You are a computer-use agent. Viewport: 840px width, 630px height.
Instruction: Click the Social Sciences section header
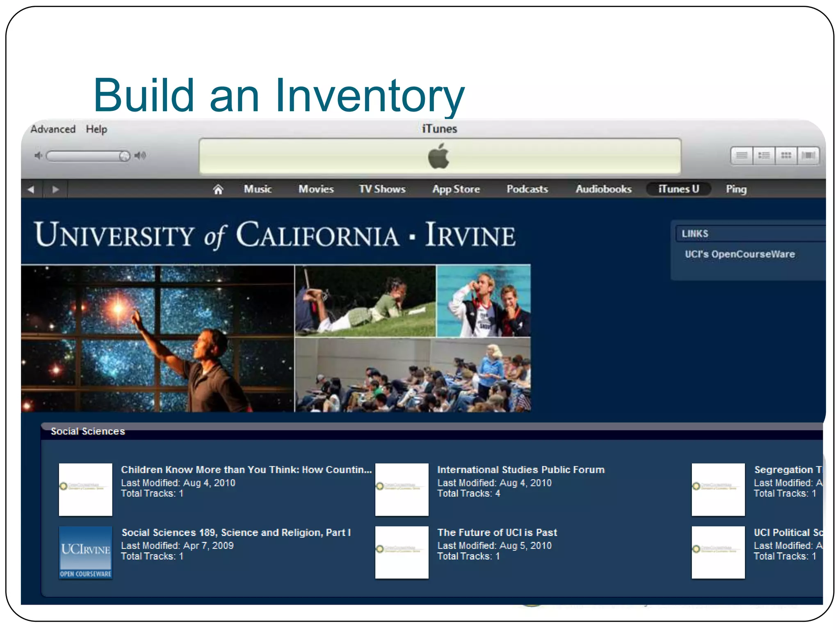pos(88,431)
